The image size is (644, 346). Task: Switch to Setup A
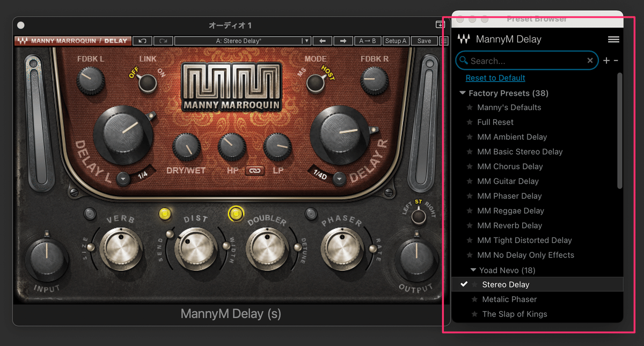396,41
